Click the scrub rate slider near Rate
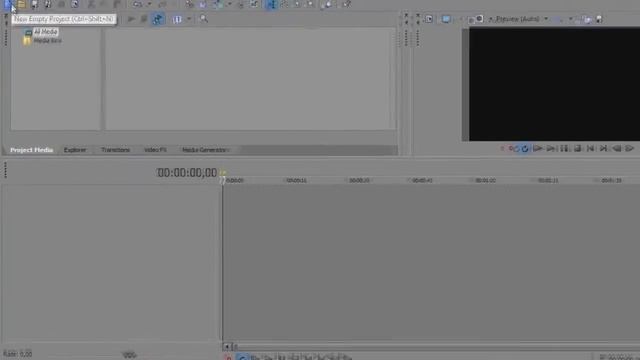 point(129,355)
